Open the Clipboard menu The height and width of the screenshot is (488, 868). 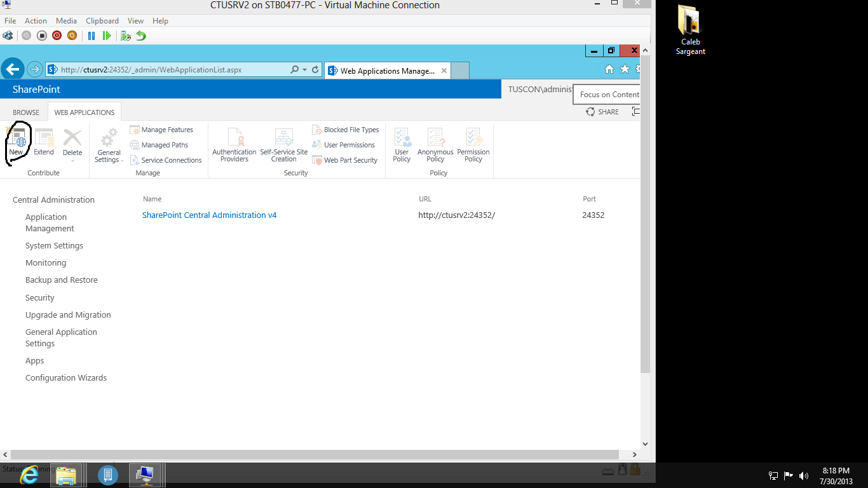click(102, 21)
